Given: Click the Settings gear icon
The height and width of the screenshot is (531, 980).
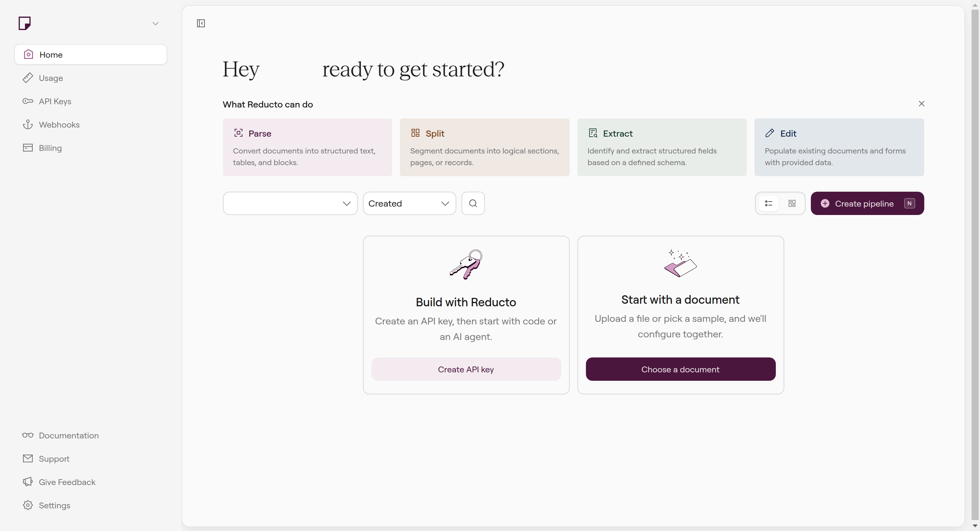Looking at the screenshot, I should point(28,505).
